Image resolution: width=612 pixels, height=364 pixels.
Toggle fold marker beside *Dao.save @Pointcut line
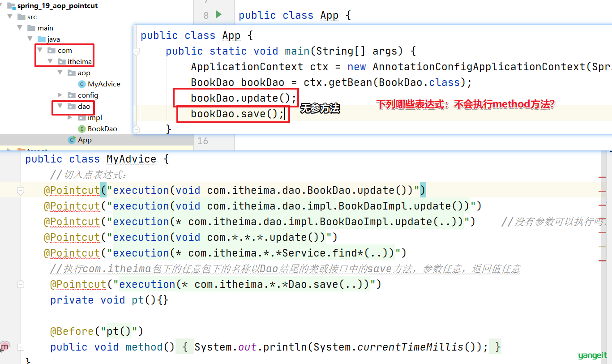pos(20,284)
